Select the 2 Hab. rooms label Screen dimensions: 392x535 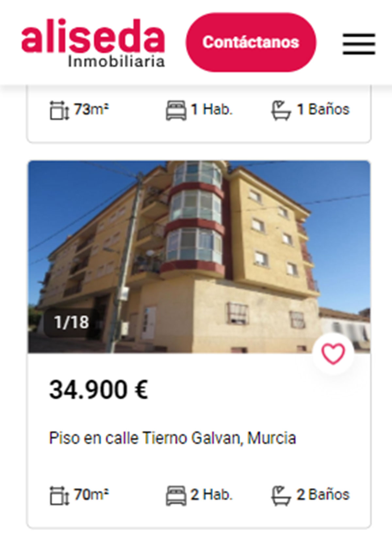pyautogui.click(x=211, y=494)
